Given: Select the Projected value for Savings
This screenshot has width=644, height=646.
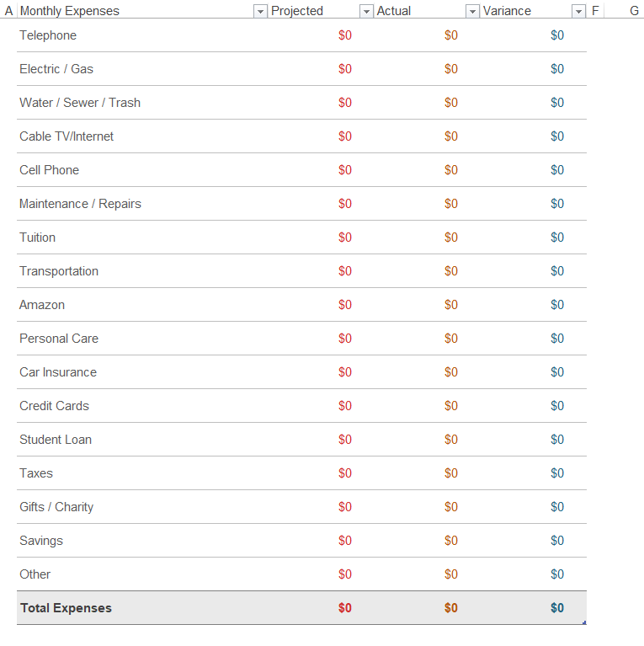Looking at the screenshot, I should [345, 541].
